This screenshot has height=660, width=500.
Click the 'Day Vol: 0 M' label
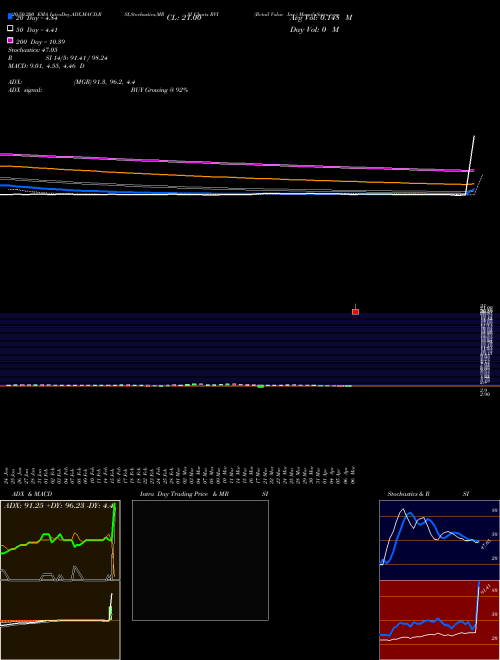coord(314,29)
